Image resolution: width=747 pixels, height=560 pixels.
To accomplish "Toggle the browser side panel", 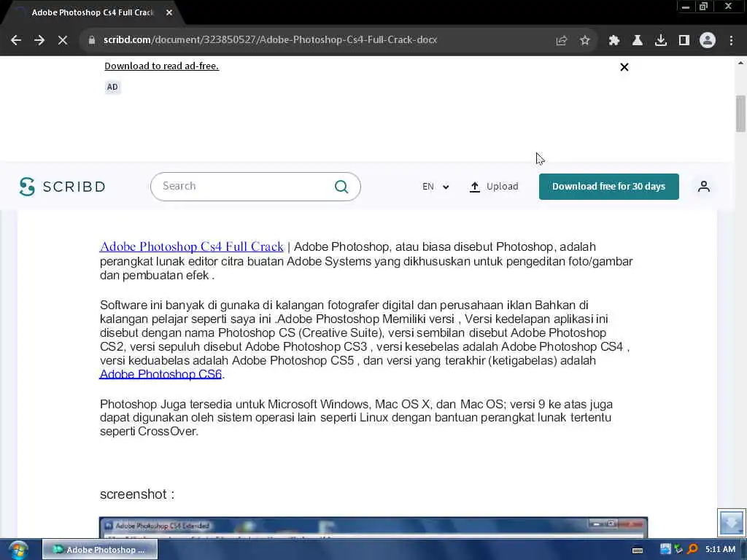I will [x=684, y=41].
